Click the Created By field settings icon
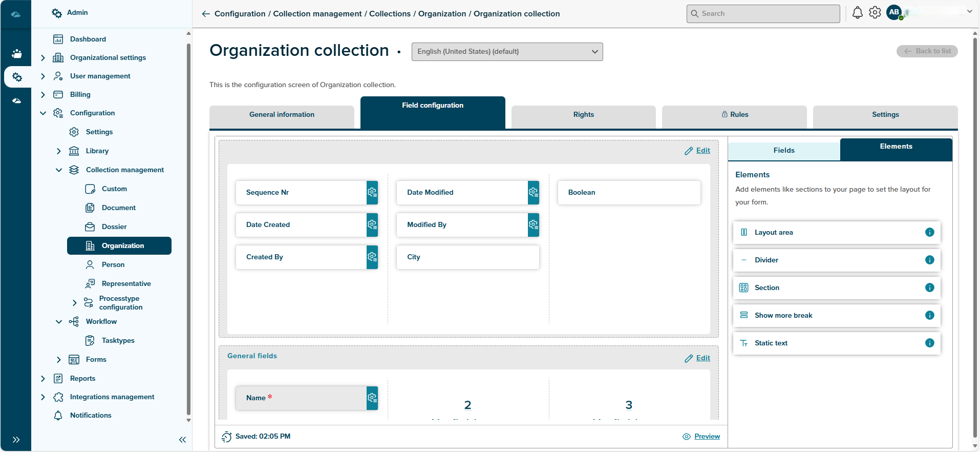980x452 pixels. pyautogui.click(x=372, y=257)
